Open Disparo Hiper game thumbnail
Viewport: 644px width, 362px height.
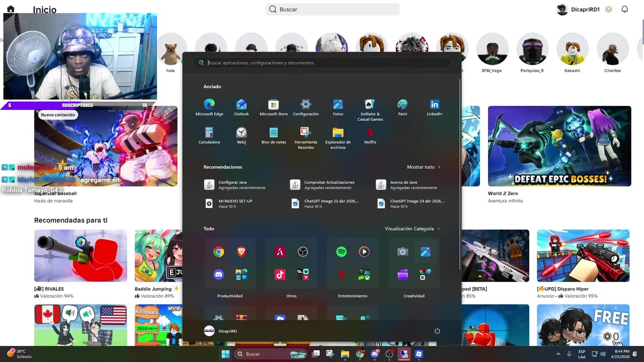click(583, 255)
